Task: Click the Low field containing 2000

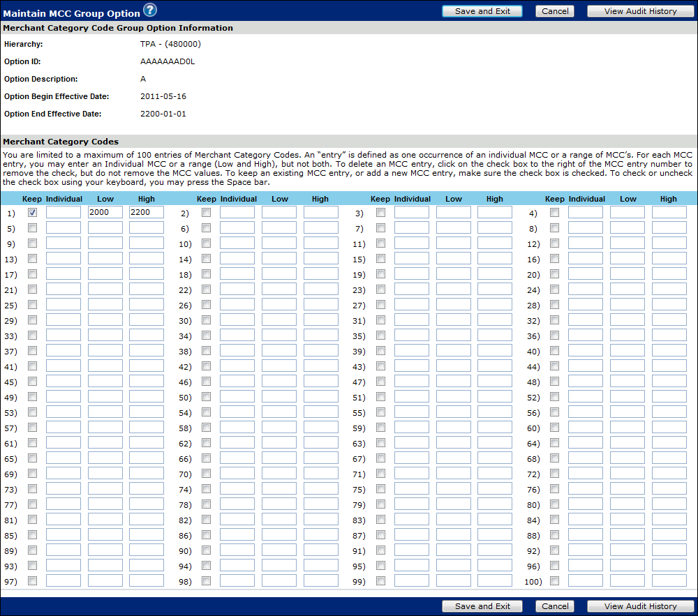Action: (105, 212)
